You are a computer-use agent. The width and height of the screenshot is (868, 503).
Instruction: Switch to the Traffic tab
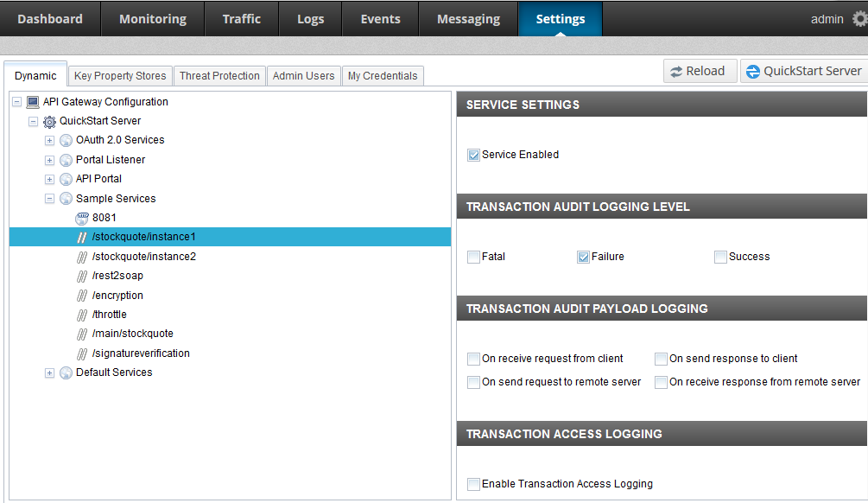241,18
